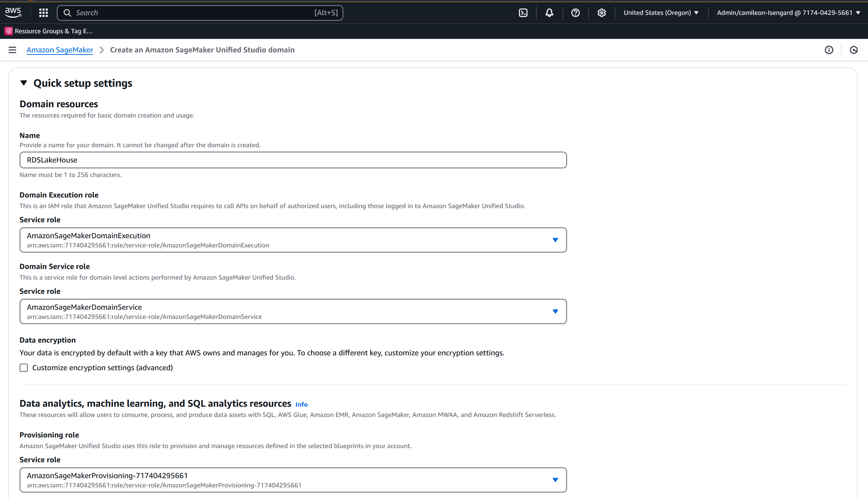Open Resource Groups & Tag Editor shortcut

click(x=49, y=31)
